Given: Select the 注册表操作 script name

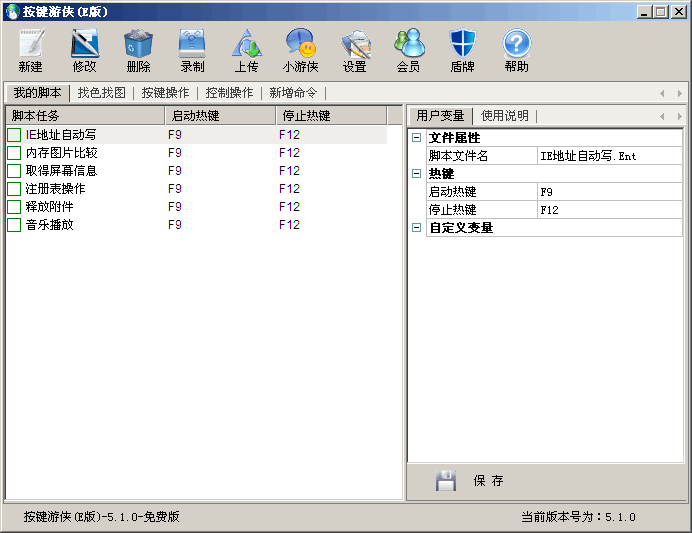Looking at the screenshot, I should 55,189.
